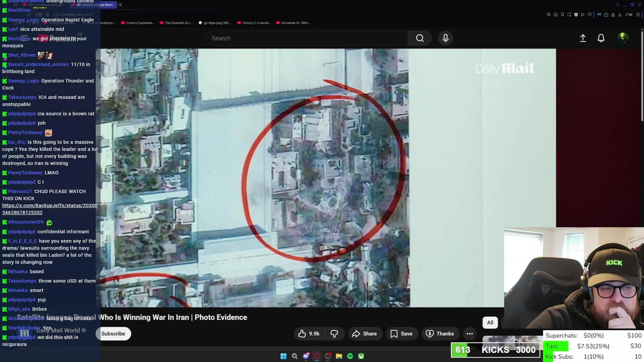Click the speaker icon in browser toolbar
The width and height of the screenshot is (644, 362).
(x=599, y=15)
